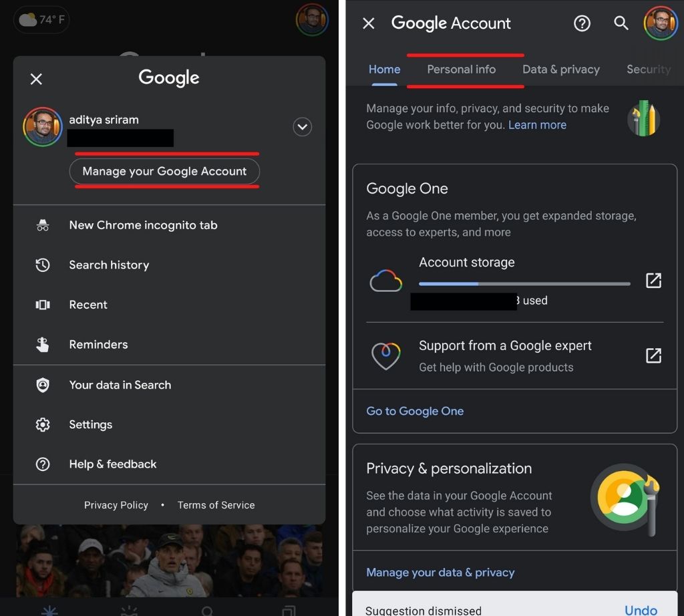Viewport: 684px width, 616px height.
Task: Click the Learn more link
Action: click(x=537, y=125)
